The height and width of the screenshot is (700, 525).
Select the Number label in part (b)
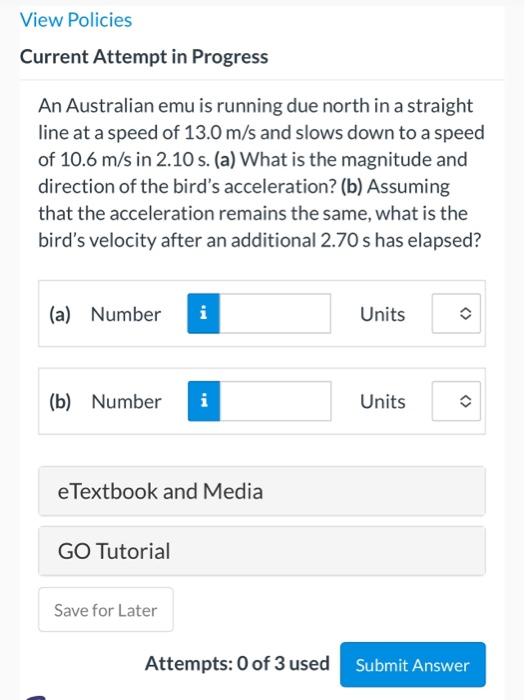(x=126, y=401)
